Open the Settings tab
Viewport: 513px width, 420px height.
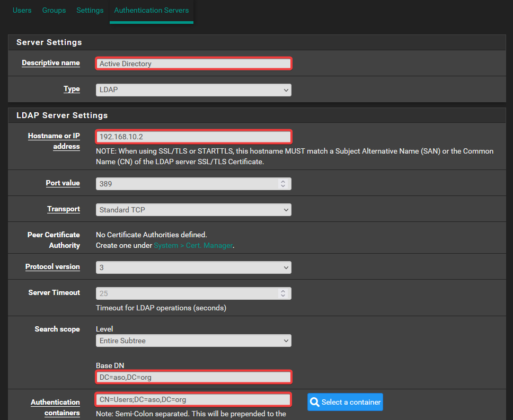point(90,10)
